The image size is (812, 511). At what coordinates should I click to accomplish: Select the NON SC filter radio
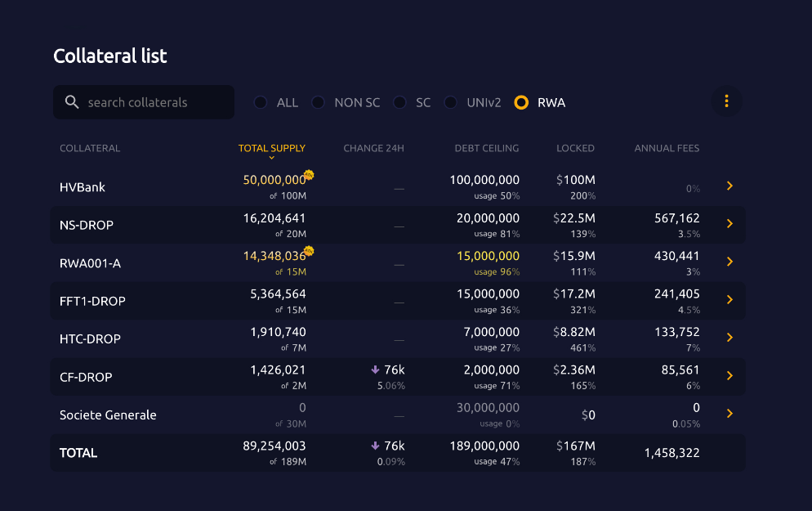(x=318, y=103)
